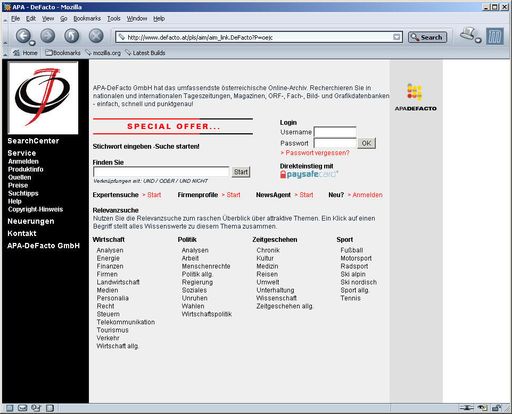Screen dimensions: 512x414
Task: Open Suchtipps in the sidebar
Action: click(x=23, y=193)
